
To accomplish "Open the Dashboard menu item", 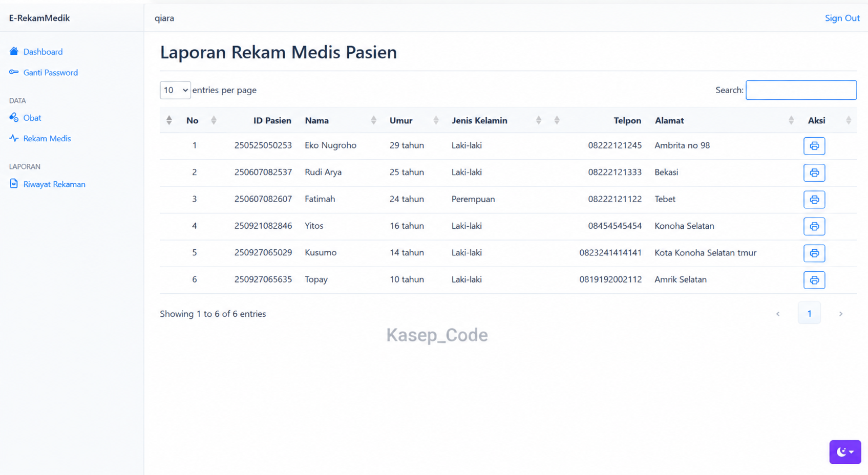I will (x=43, y=52).
